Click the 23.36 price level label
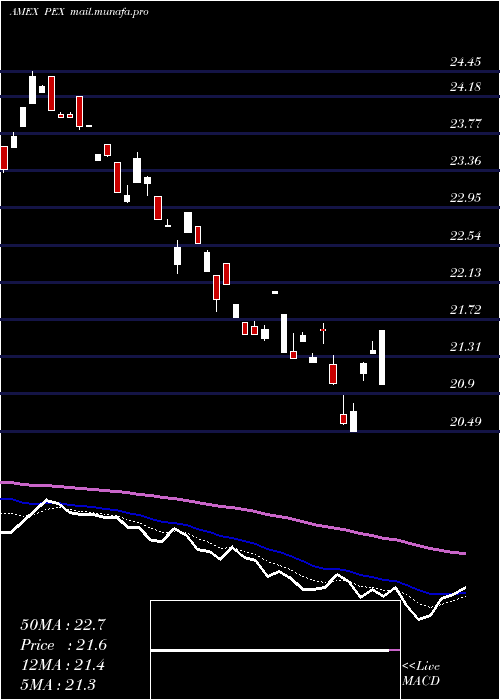 point(465,161)
